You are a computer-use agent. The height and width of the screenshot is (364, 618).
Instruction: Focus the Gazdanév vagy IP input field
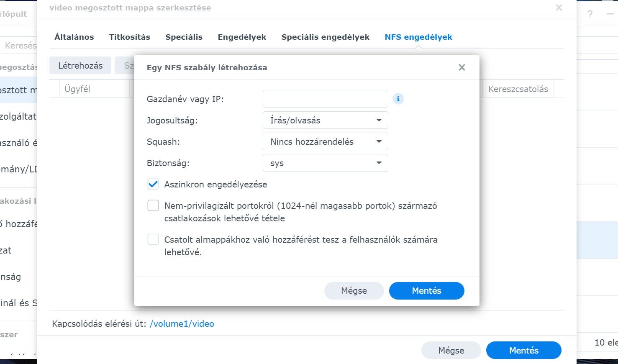tap(326, 99)
